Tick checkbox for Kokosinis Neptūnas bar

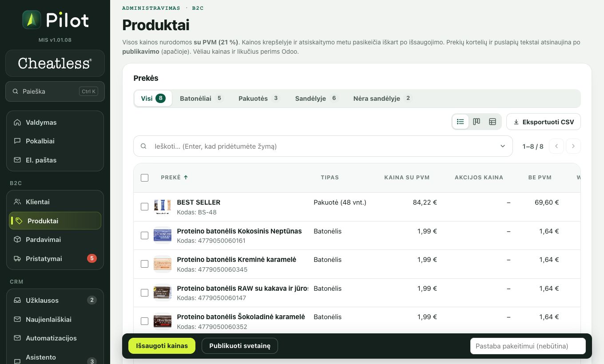pyautogui.click(x=144, y=236)
